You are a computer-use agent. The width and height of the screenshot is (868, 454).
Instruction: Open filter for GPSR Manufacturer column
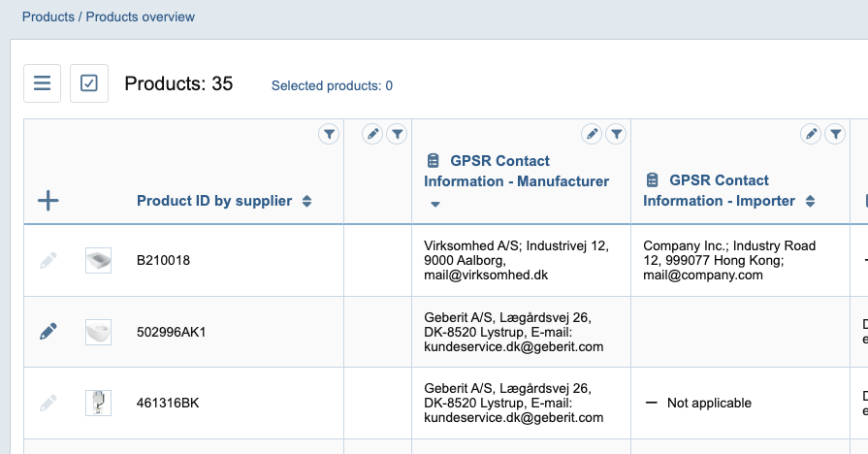click(x=616, y=134)
